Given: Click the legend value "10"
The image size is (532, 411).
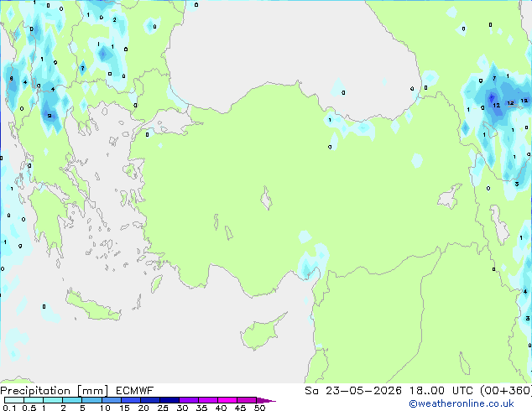Looking at the screenshot, I should point(105,408).
